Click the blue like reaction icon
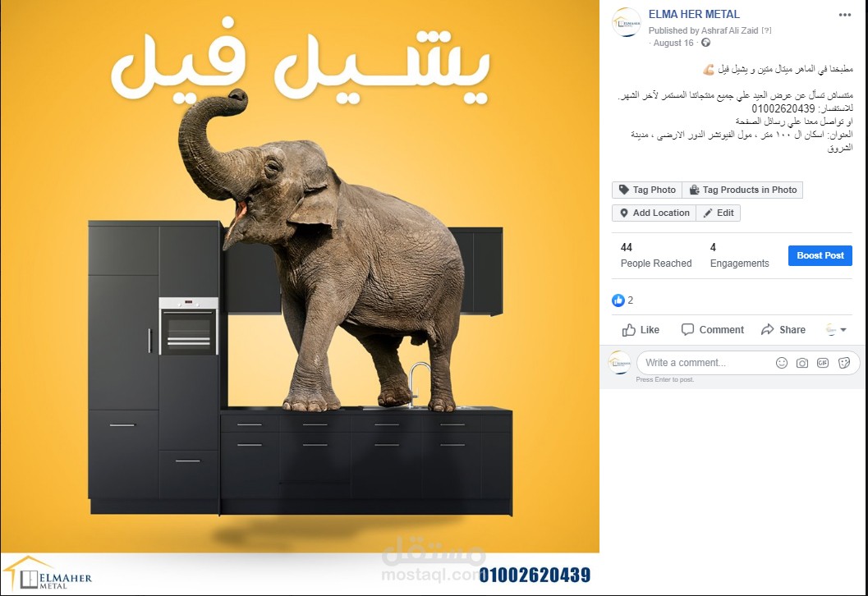The image size is (868, 596). [618, 300]
